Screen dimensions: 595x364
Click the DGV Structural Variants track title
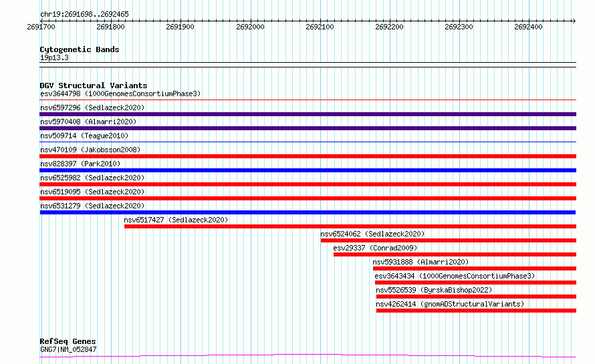point(94,85)
